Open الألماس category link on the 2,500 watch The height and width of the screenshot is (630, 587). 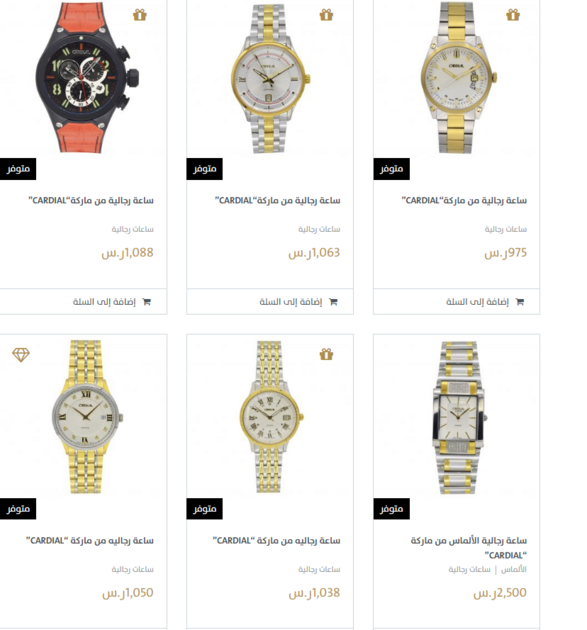point(514,569)
